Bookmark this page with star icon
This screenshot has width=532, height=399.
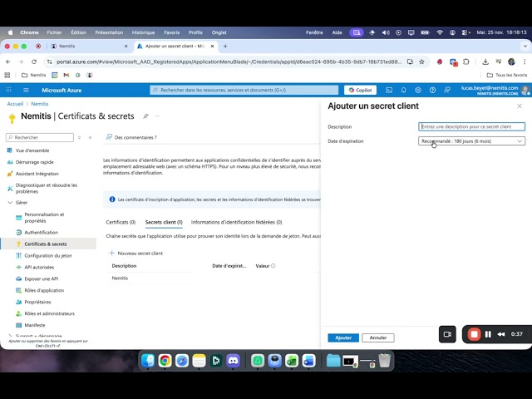(x=421, y=62)
